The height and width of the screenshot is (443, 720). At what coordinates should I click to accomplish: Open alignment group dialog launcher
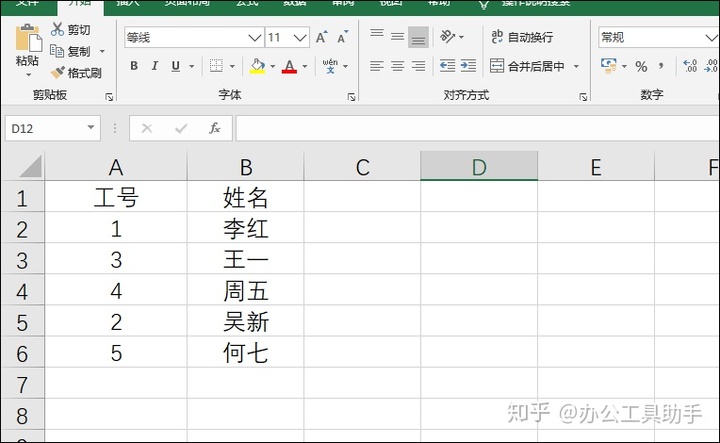coord(583,97)
